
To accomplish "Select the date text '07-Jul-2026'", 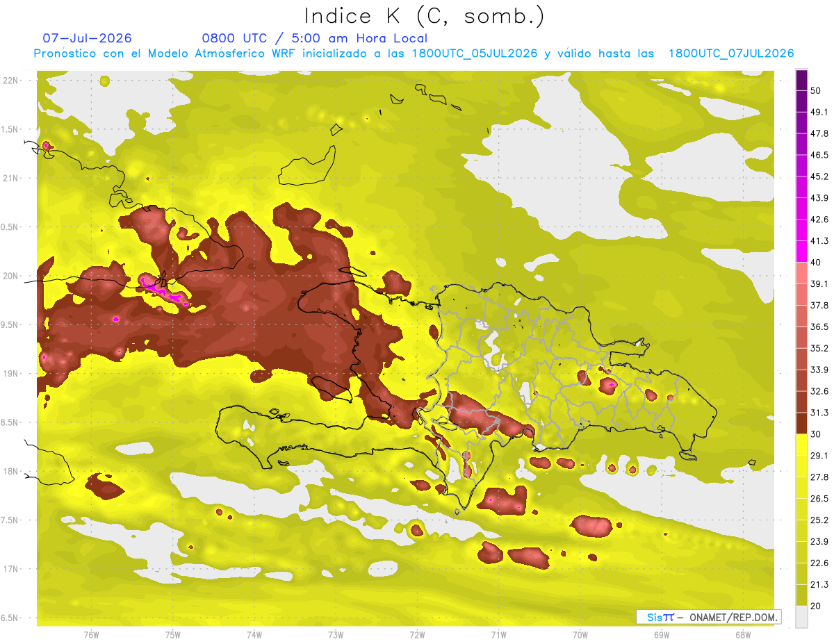I will pos(87,38).
